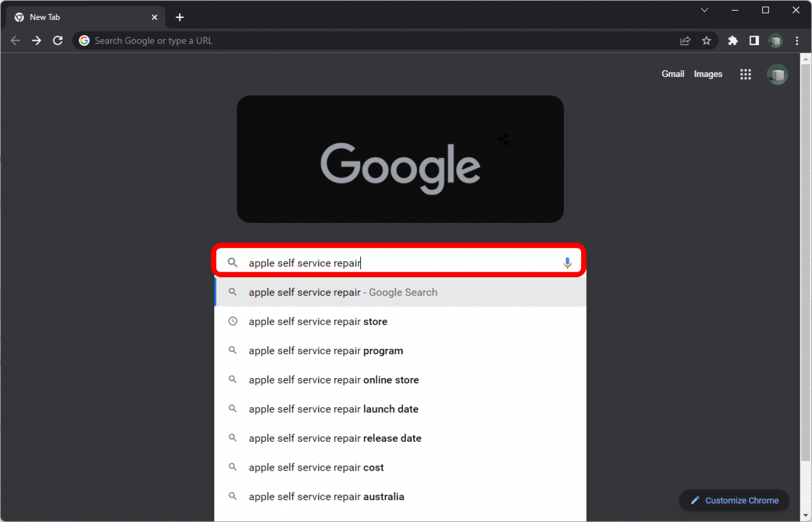Image resolution: width=812 pixels, height=522 pixels.
Task: Toggle the side panel icon
Action: tap(754, 41)
